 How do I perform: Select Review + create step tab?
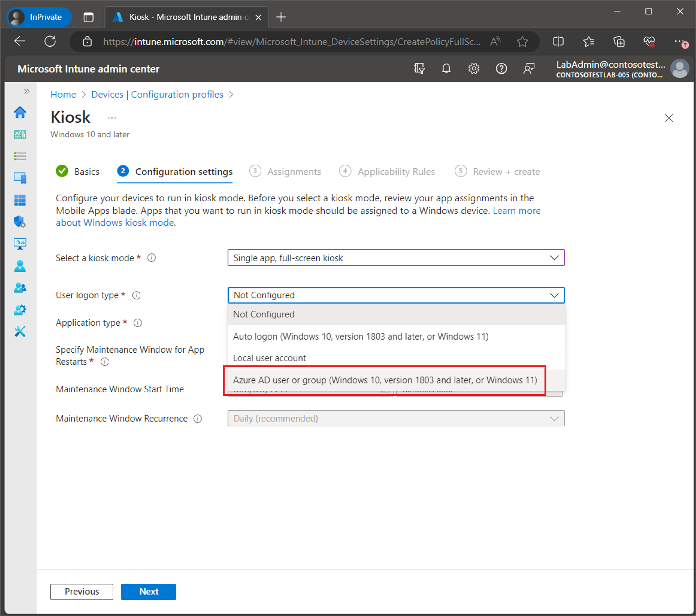(497, 172)
